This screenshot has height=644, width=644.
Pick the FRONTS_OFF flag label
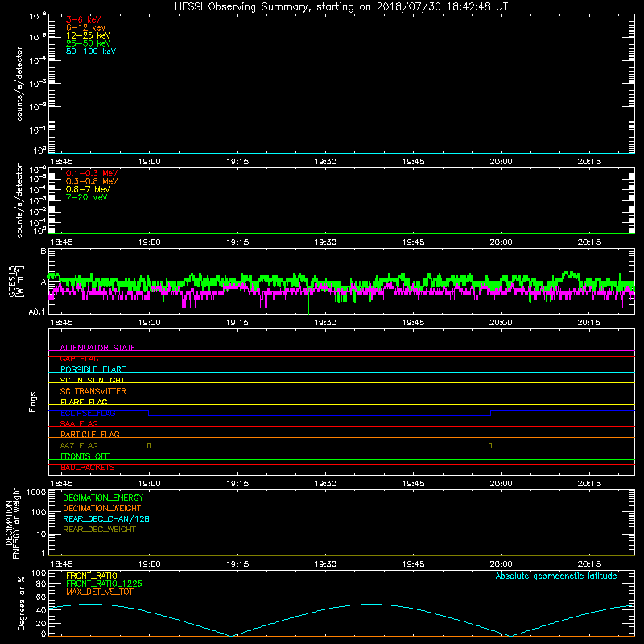tap(85, 456)
